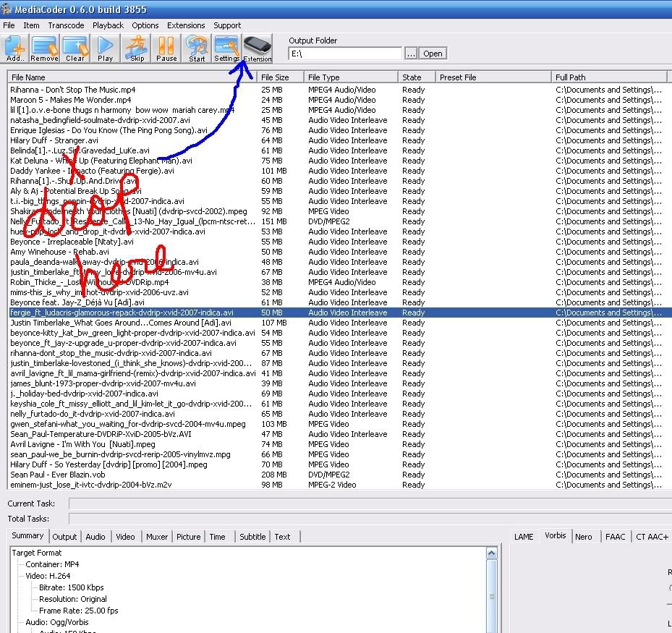Select the CT AAC+ encoder tab
Image resolution: width=672 pixels, height=633 pixels.
click(x=652, y=537)
